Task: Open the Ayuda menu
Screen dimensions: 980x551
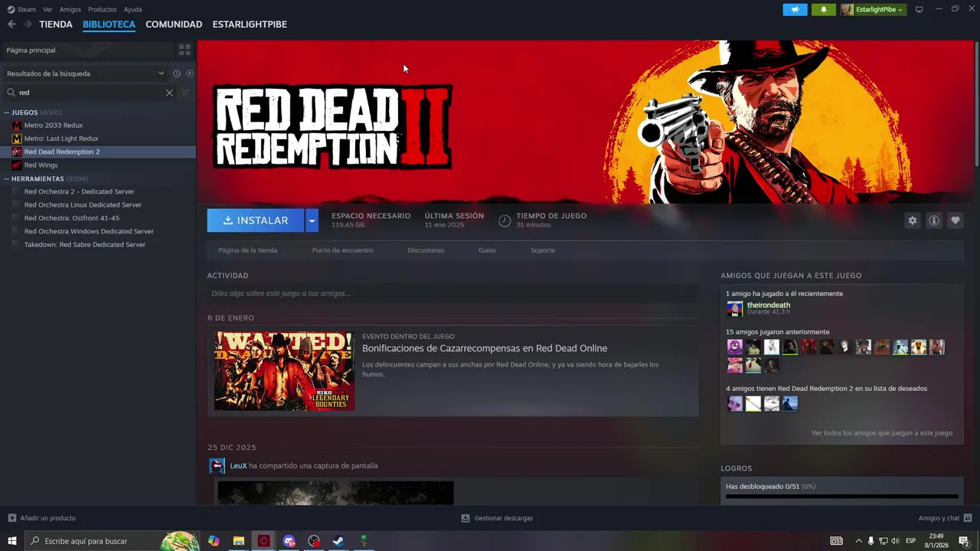Action: [132, 9]
